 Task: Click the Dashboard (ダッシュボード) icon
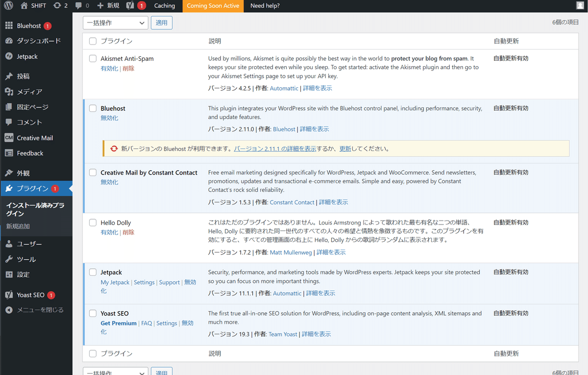click(9, 41)
